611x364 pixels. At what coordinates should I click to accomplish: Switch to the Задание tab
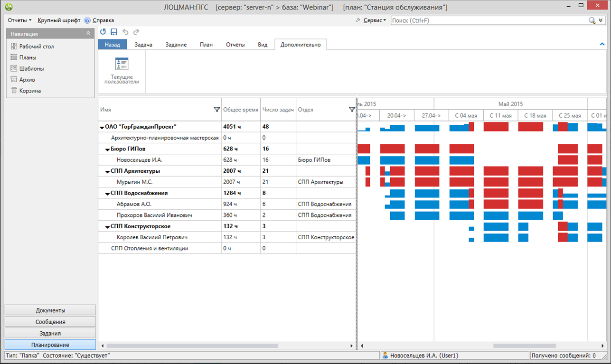[x=176, y=44]
